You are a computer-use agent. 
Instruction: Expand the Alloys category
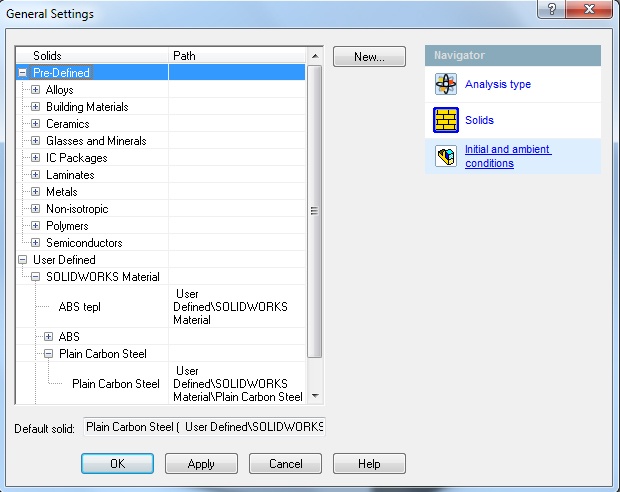pyautogui.click(x=35, y=89)
